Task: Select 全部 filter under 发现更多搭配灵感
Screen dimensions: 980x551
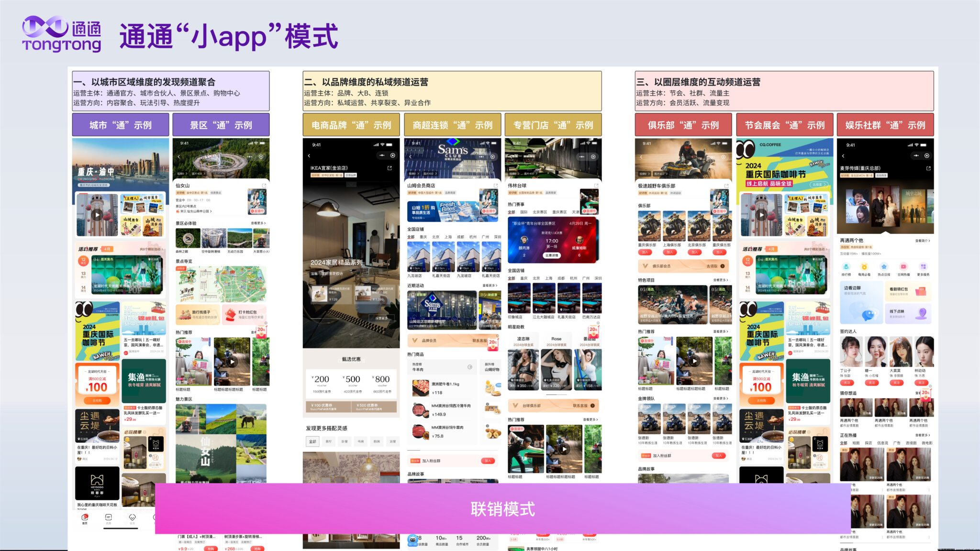Action: coord(312,441)
